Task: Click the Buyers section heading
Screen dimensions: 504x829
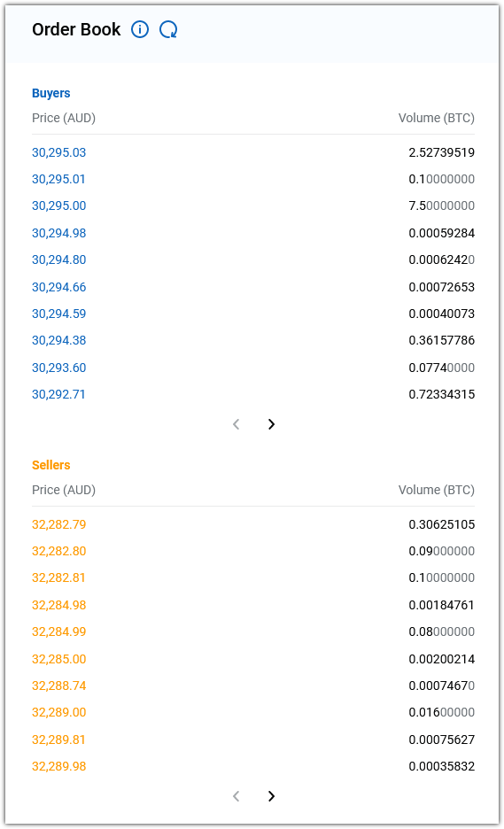Action: click(50, 93)
